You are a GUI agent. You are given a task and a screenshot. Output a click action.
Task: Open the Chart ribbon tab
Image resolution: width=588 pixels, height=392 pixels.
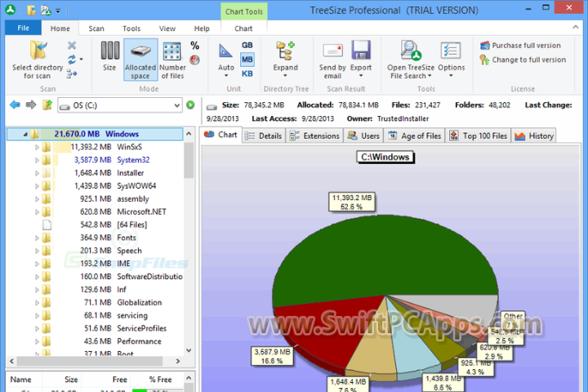243,29
